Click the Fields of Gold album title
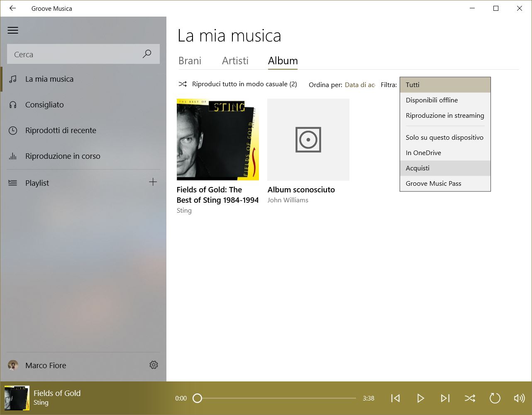 pos(217,195)
